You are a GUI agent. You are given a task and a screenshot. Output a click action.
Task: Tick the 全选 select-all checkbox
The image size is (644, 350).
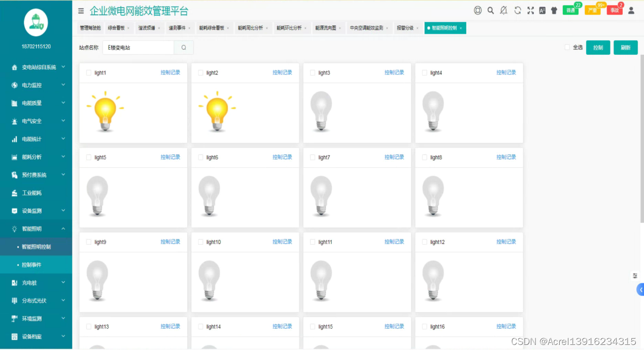pos(567,47)
